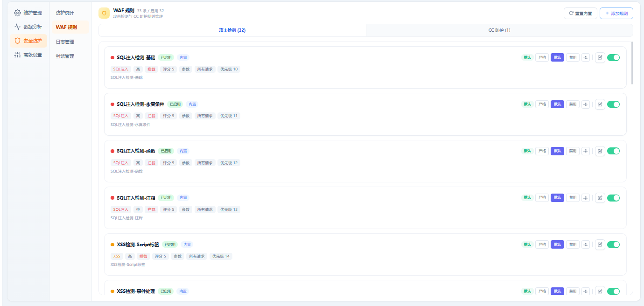Turn off the SQL注入检测-注释 rule switch

613,198
